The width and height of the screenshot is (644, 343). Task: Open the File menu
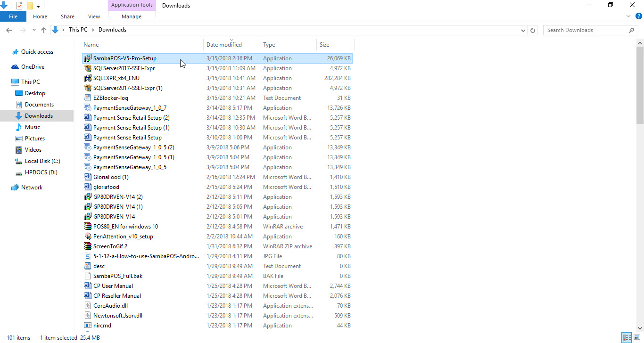point(13,16)
